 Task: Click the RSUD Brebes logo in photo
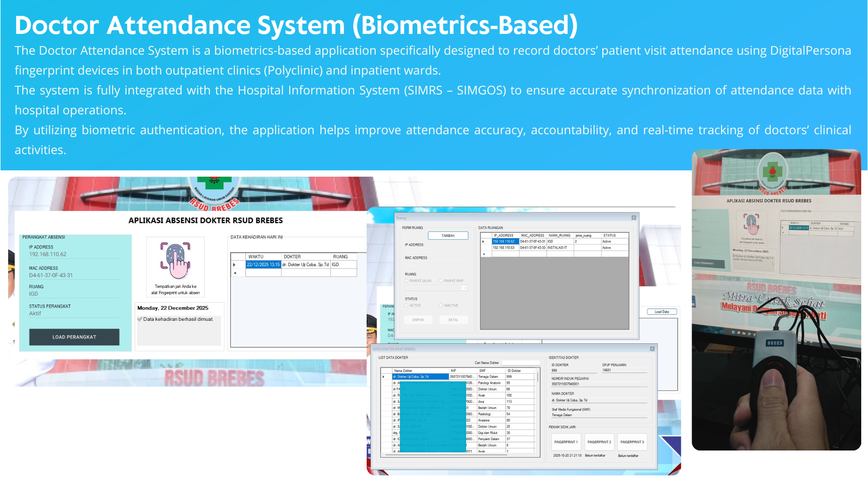pyautogui.click(x=773, y=171)
